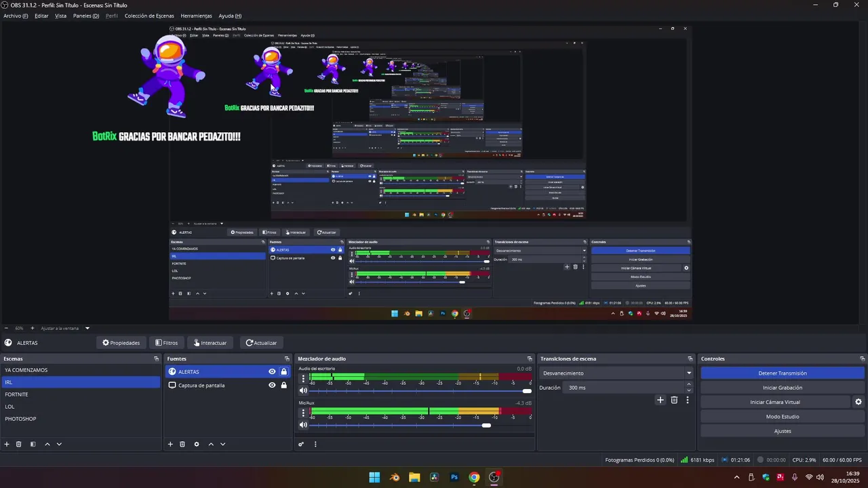Toggle lock on Captura de pantalla source
The image size is (868, 488).
click(283, 385)
